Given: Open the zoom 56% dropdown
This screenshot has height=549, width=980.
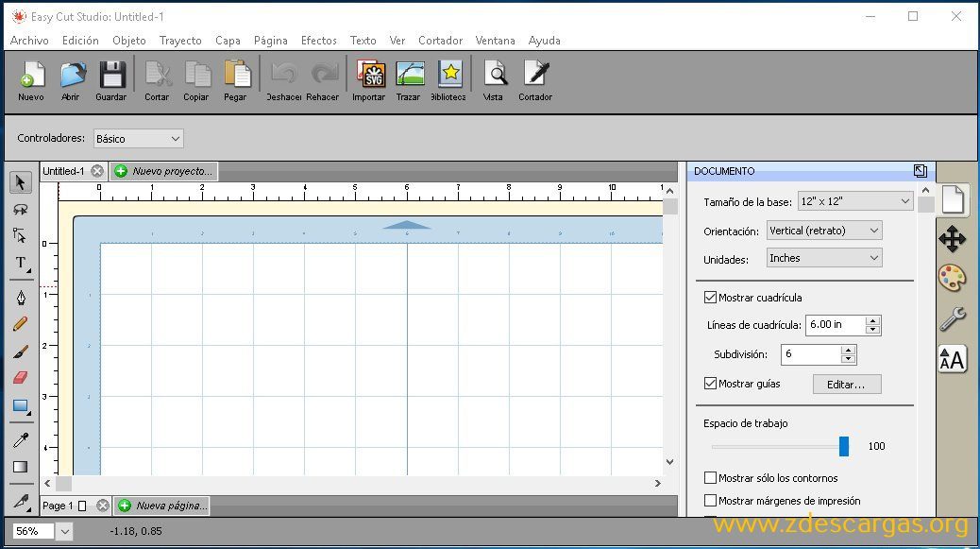Looking at the screenshot, I should click(64, 531).
